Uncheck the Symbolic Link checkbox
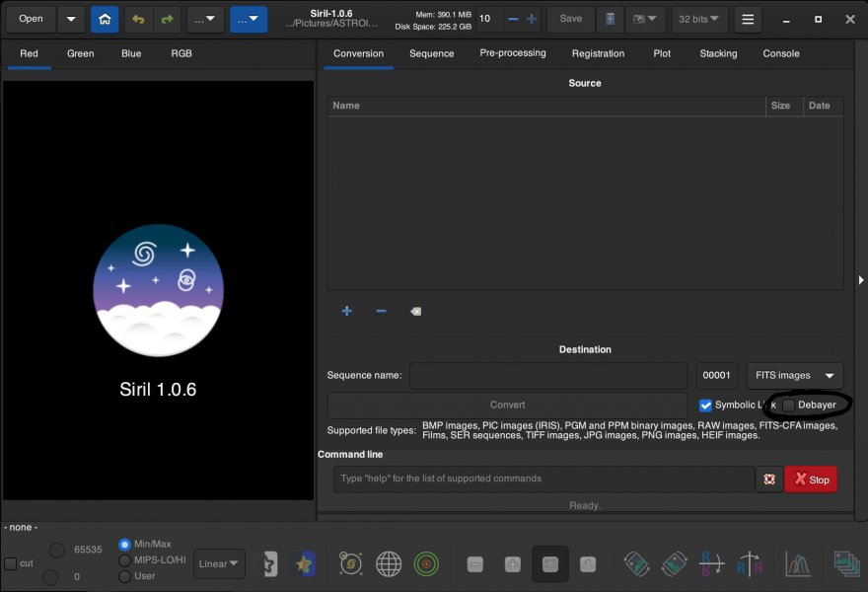Viewport: 868px width, 592px height. (705, 406)
